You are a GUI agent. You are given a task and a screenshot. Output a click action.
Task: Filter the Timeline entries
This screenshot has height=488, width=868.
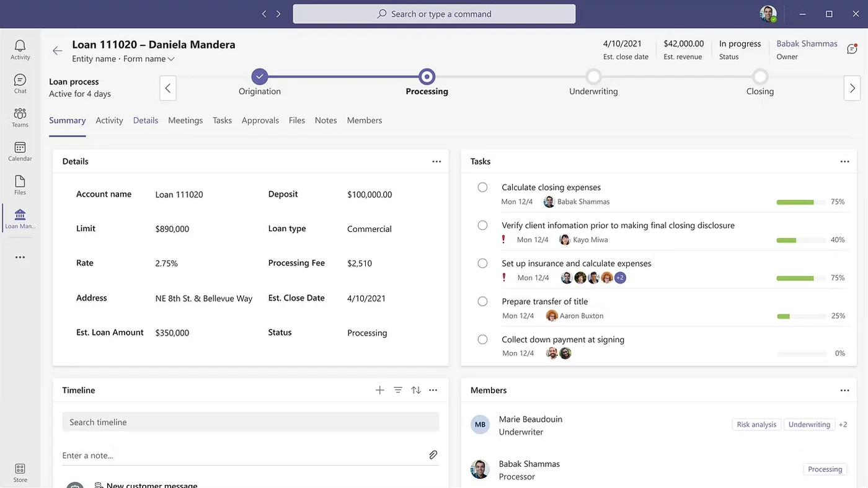click(x=398, y=390)
